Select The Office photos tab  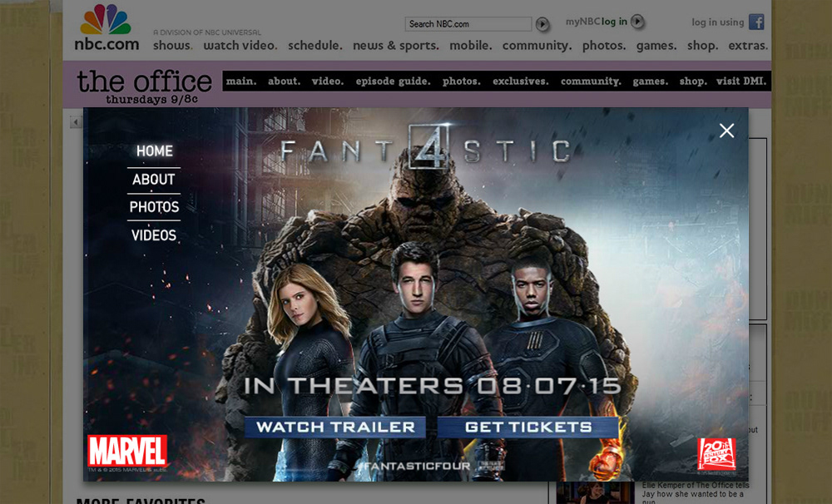pos(462,82)
